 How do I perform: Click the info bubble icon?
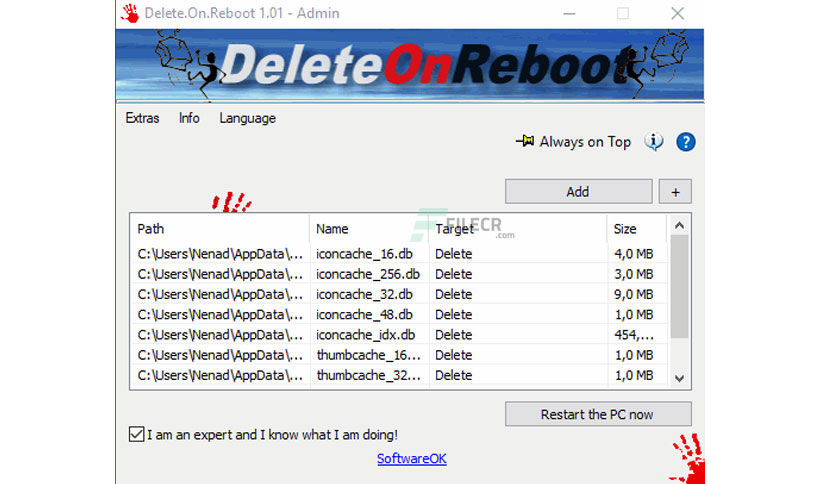(654, 141)
